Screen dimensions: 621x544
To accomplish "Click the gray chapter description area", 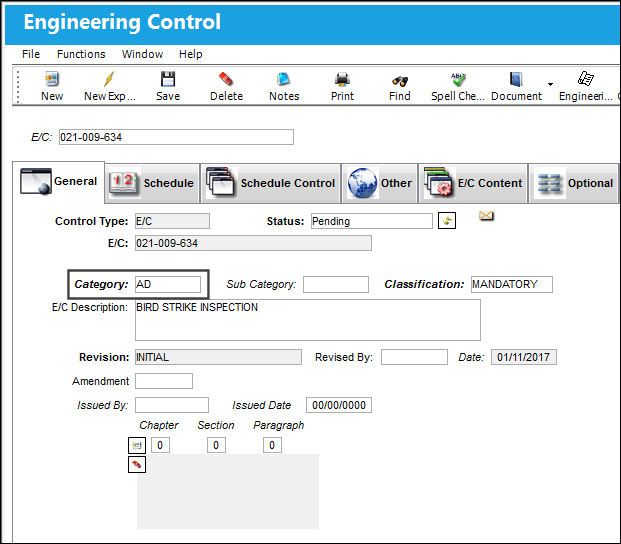I will pyautogui.click(x=228, y=491).
